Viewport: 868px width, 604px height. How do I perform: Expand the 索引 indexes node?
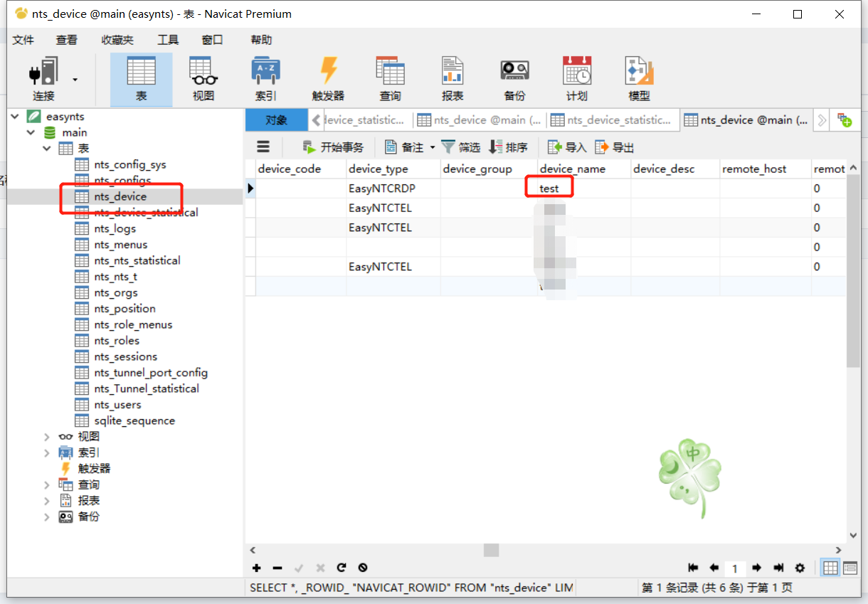click(x=47, y=452)
